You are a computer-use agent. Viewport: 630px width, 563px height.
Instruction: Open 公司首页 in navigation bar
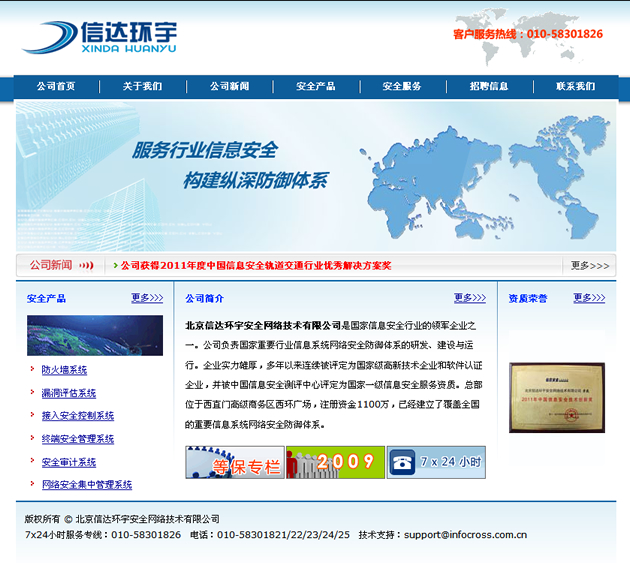[56, 87]
